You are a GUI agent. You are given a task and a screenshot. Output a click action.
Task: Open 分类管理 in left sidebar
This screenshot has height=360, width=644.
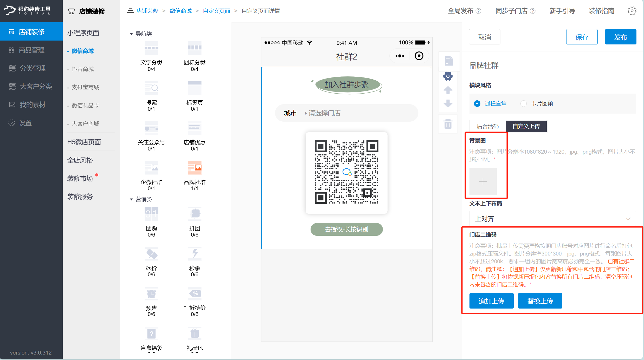click(31, 68)
